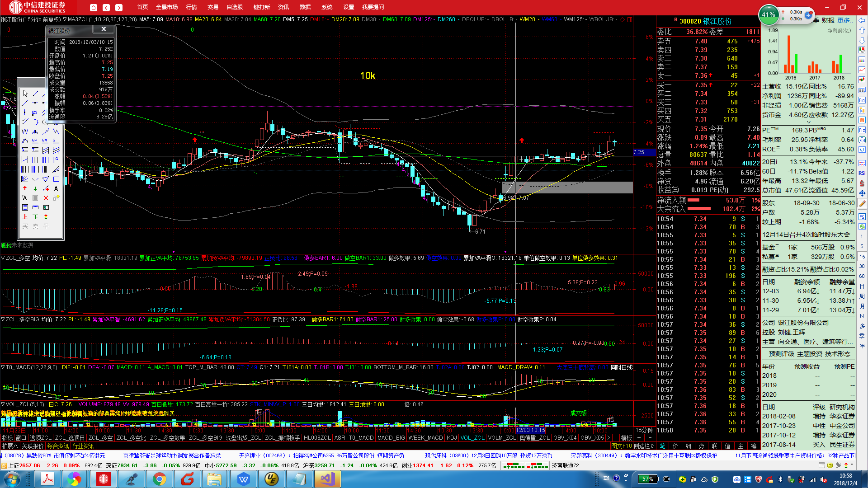
Task: Expand the ZCL_多空BIG indicator menu triangle
Action: 3,319
